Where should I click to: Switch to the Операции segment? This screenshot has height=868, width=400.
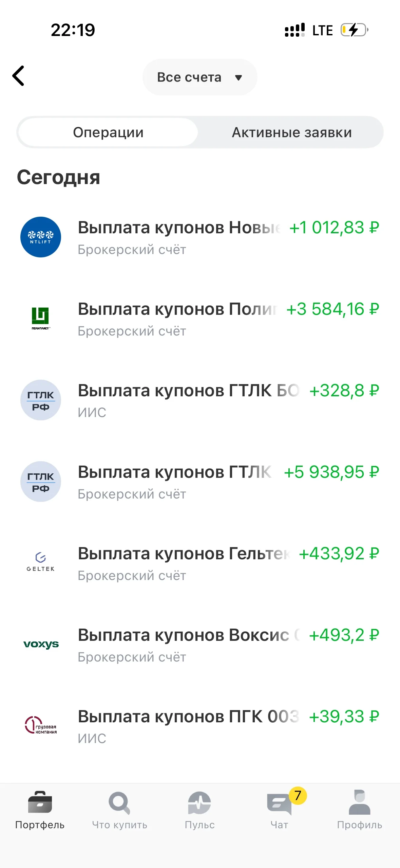coord(108,132)
